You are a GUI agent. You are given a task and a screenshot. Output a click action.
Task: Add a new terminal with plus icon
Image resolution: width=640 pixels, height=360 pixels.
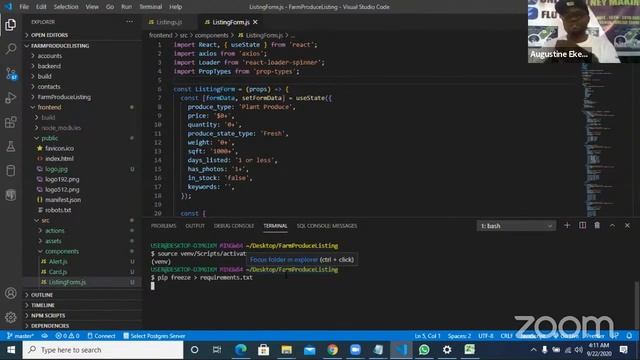tap(567, 225)
